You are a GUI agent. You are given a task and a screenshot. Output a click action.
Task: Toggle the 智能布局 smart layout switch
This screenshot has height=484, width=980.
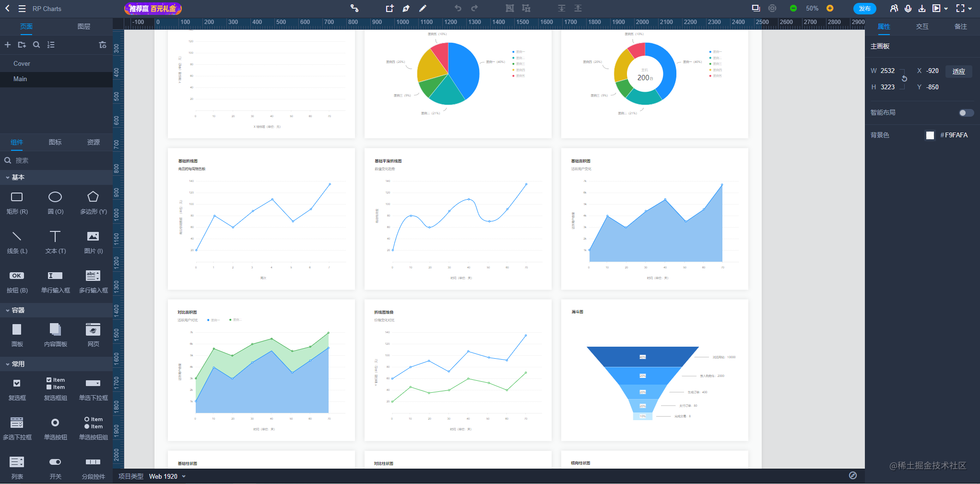click(966, 113)
